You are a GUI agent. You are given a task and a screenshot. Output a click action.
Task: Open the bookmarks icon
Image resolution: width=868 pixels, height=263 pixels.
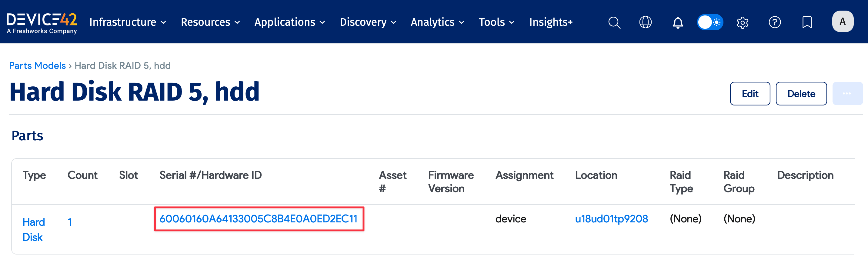[807, 22]
